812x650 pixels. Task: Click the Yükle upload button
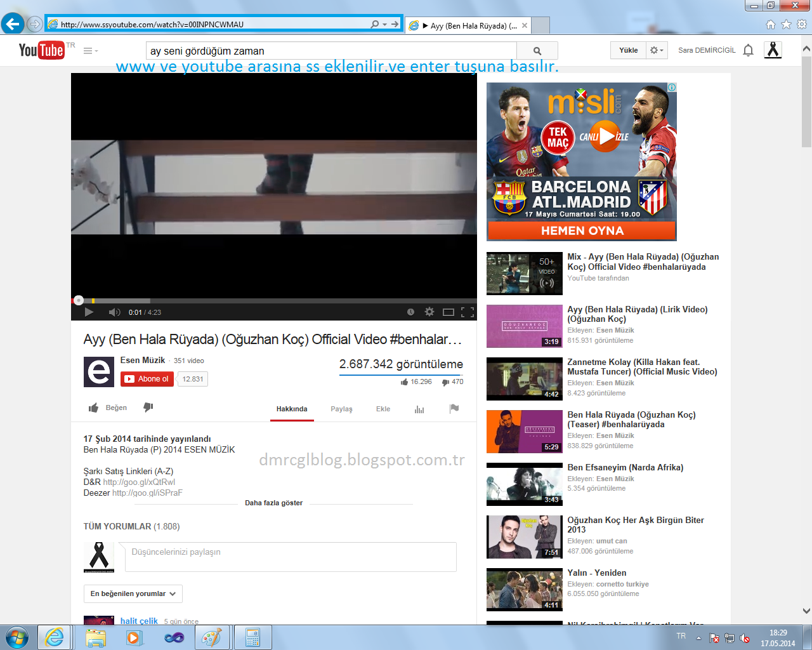click(x=629, y=50)
